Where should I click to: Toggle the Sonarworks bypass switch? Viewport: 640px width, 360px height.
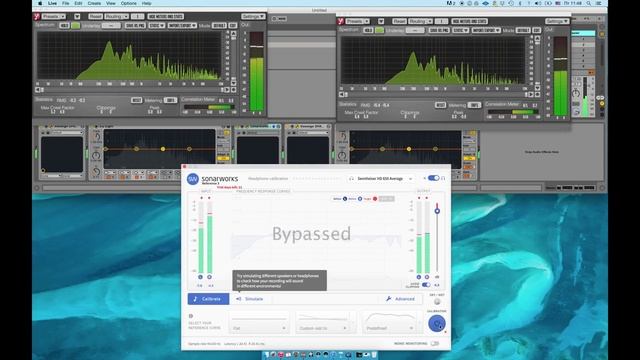click(433, 178)
